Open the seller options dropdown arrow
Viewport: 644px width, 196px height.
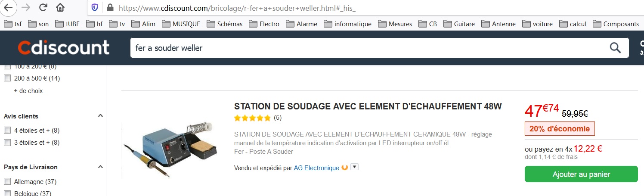pos(355,167)
